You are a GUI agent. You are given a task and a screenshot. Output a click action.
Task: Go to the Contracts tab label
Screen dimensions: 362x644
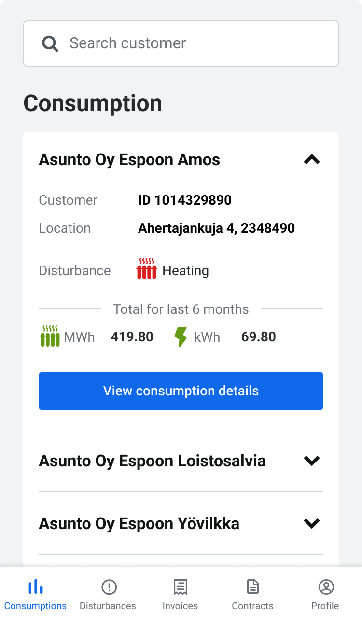tap(252, 606)
